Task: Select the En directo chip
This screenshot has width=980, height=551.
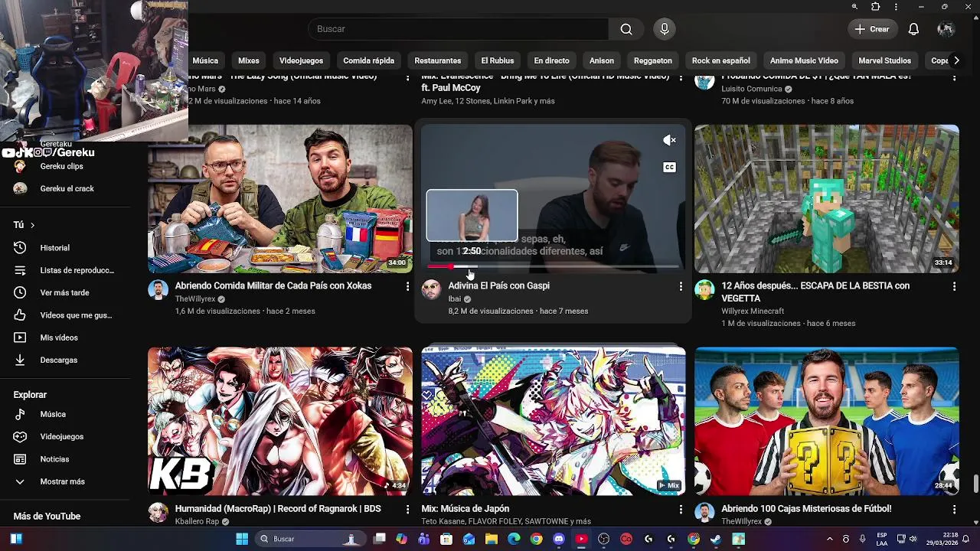Action: [x=552, y=60]
